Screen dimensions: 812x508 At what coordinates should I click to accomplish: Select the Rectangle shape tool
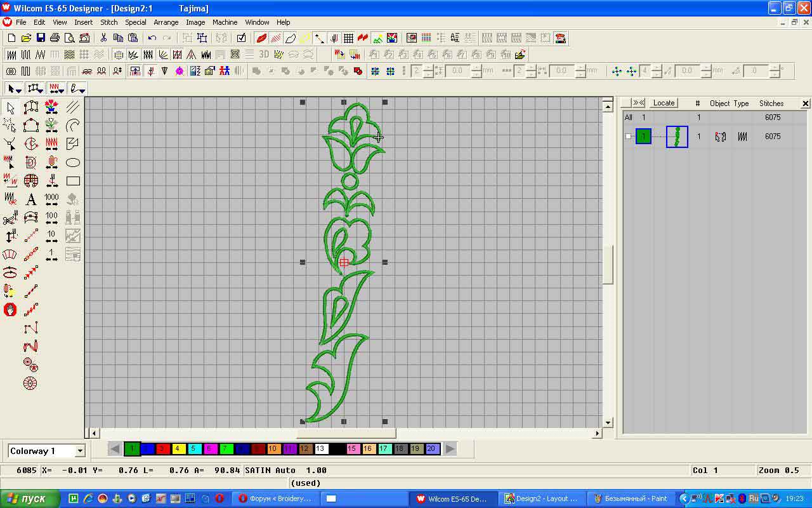[x=73, y=181]
